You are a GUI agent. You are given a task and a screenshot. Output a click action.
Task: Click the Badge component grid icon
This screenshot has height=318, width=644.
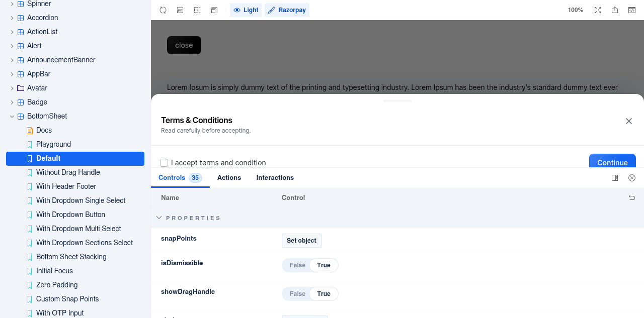[x=21, y=102]
